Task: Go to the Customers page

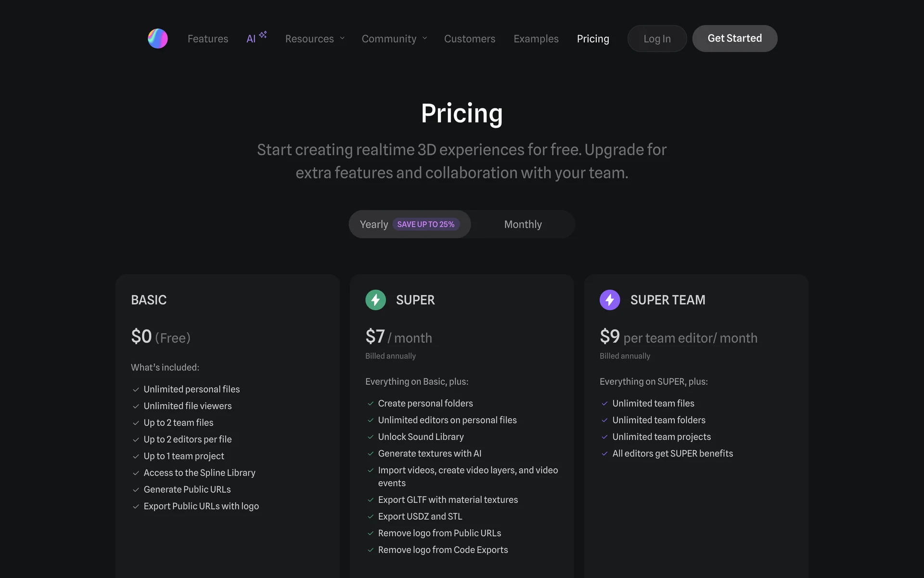Action: 470,39
